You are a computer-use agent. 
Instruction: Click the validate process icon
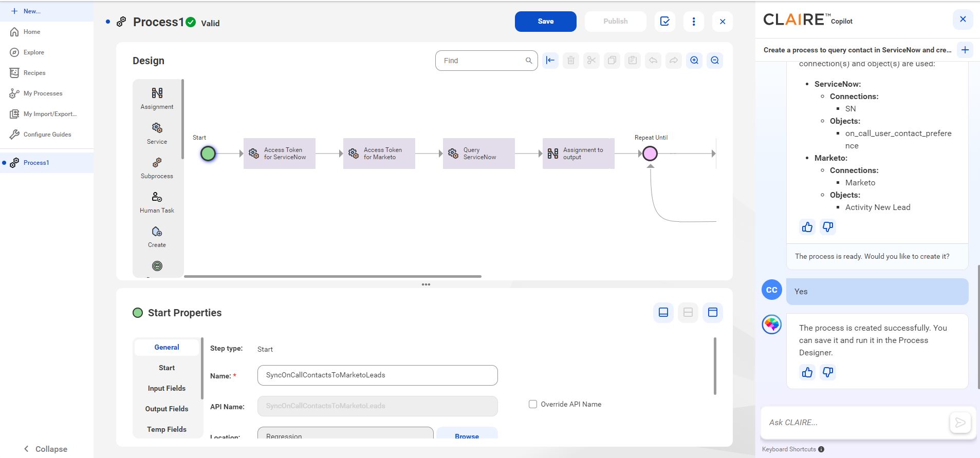[x=664, y=22]
